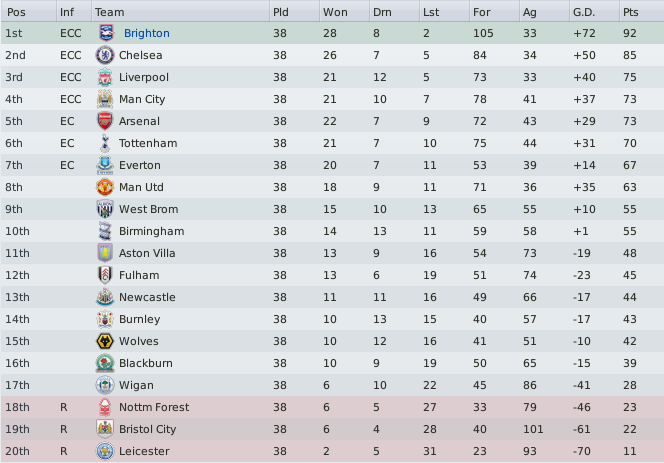This screenshot has height=463, width=664.
Task: Click the Brighton club crest icon
Action: coord(106,33)
